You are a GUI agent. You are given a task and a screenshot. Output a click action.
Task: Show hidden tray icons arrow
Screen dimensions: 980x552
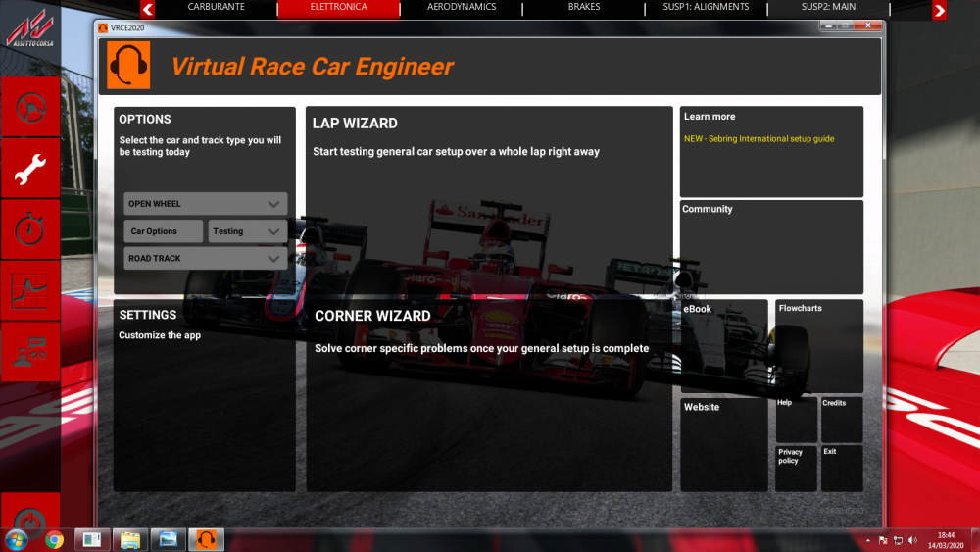tap(867, 541)
